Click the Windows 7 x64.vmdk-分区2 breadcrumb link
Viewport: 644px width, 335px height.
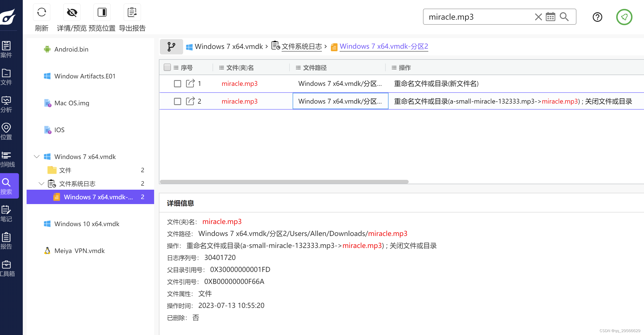click(383, 47)
